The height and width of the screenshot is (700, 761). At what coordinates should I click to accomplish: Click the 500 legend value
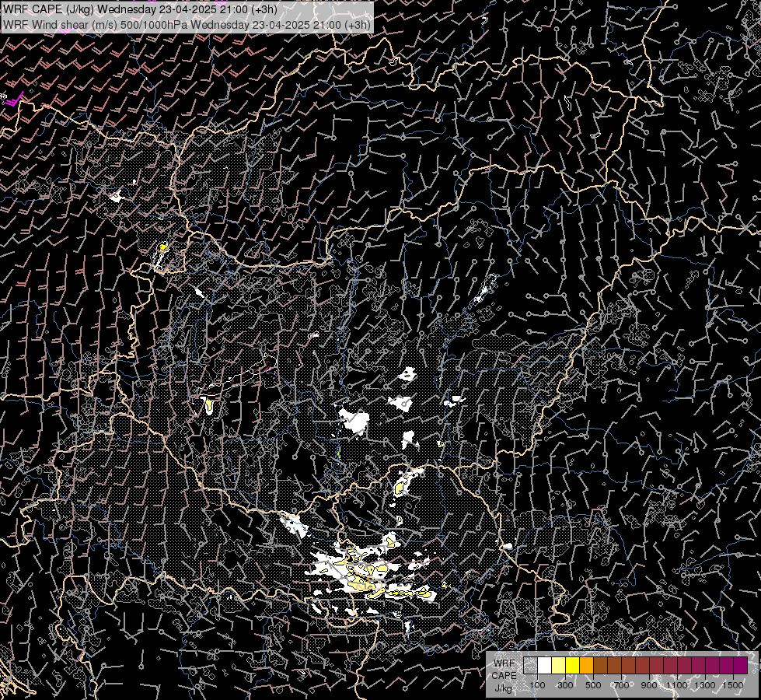(593, 685)
